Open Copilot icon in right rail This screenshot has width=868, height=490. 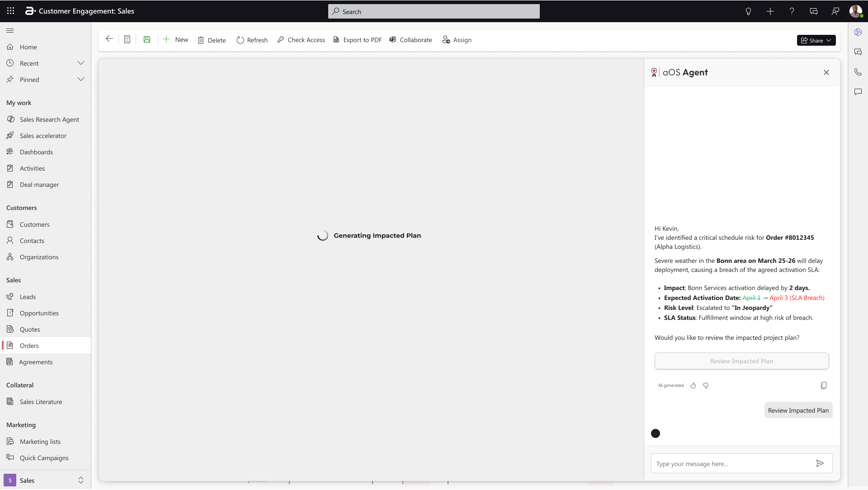point(858,32)
